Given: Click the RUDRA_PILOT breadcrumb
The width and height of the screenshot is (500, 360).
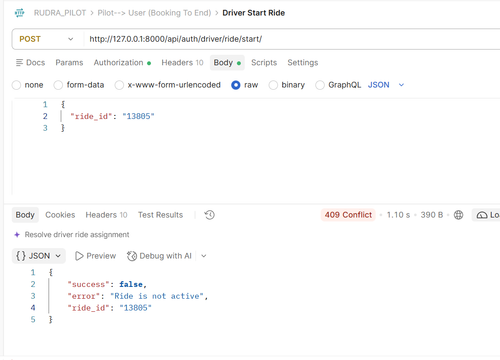Looking at the screenshot, I should 60,13.
